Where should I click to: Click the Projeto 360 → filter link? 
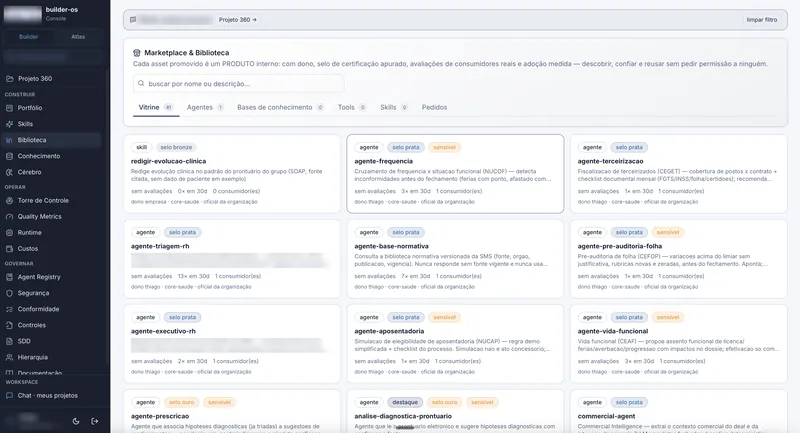(x=238, y=20)
